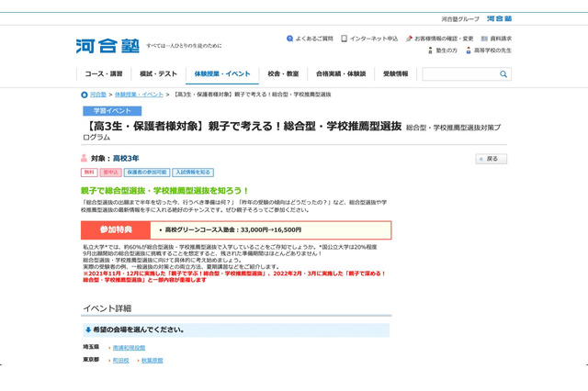Select the 町田校 venue link
The height and width of the screenshot is (391, 588).
point(120,361)
